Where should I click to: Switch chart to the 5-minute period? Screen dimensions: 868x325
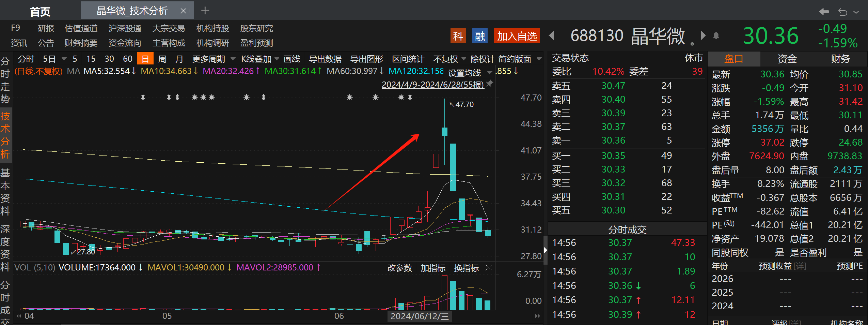tap(75, 59)
